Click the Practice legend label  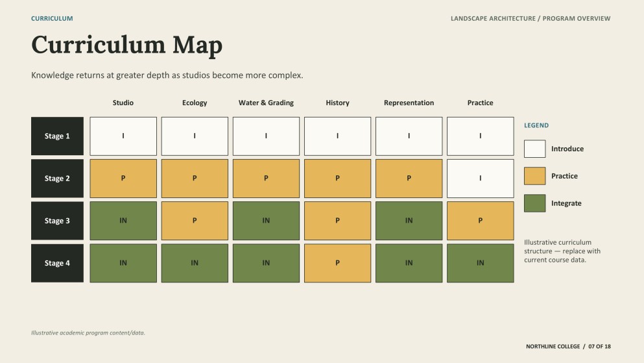click(564, 176)
